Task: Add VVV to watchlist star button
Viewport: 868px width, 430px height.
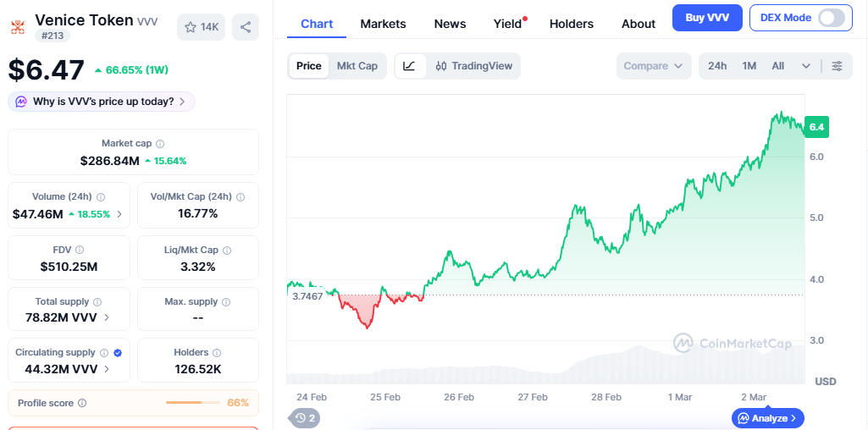Action: pos(201,27)
